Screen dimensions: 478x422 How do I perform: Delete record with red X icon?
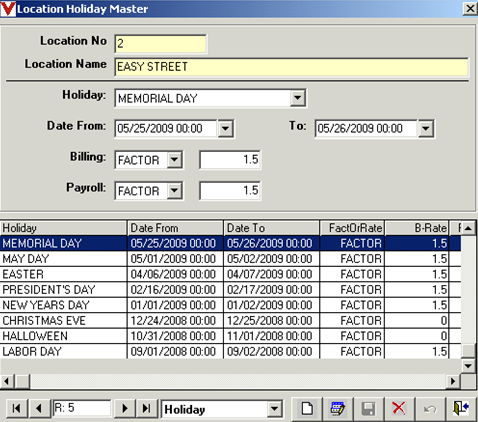tap(399, 408)
